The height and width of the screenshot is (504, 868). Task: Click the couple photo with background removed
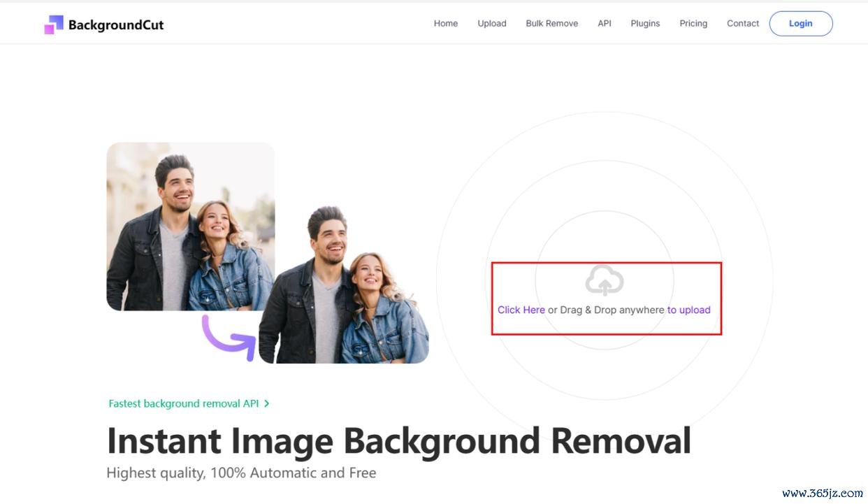click(344, 285)
